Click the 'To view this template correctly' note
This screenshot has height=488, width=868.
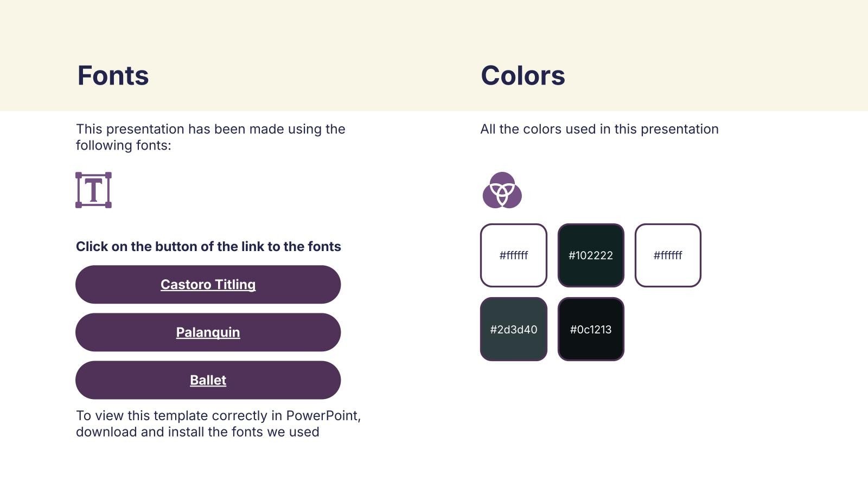pos(218,423)
